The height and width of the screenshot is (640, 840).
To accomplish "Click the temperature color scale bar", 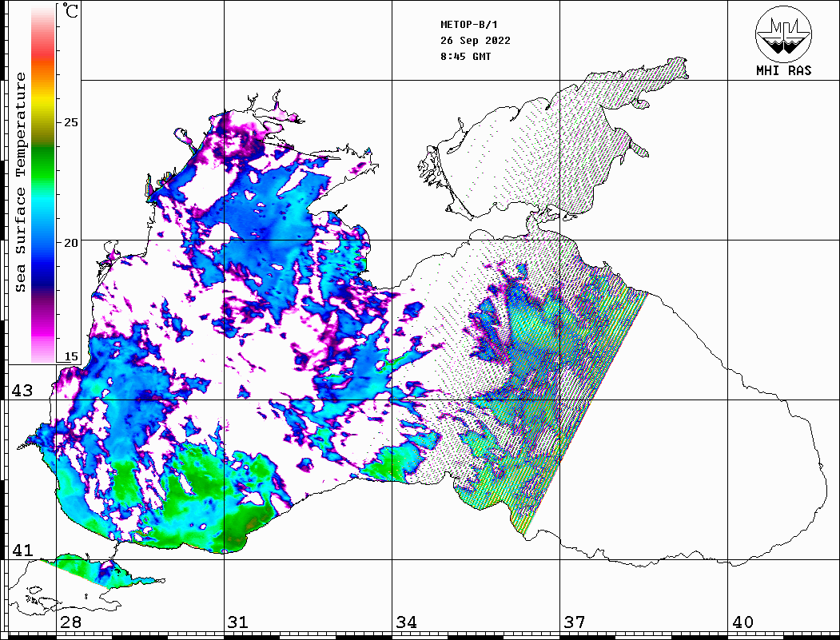I will coord(43,183).
